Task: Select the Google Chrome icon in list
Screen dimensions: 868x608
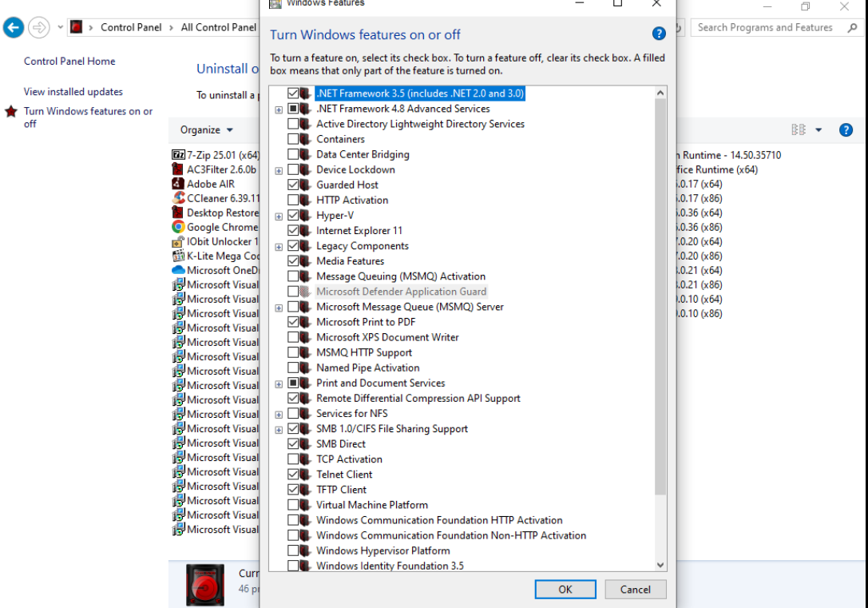Action: coord(178,227)
